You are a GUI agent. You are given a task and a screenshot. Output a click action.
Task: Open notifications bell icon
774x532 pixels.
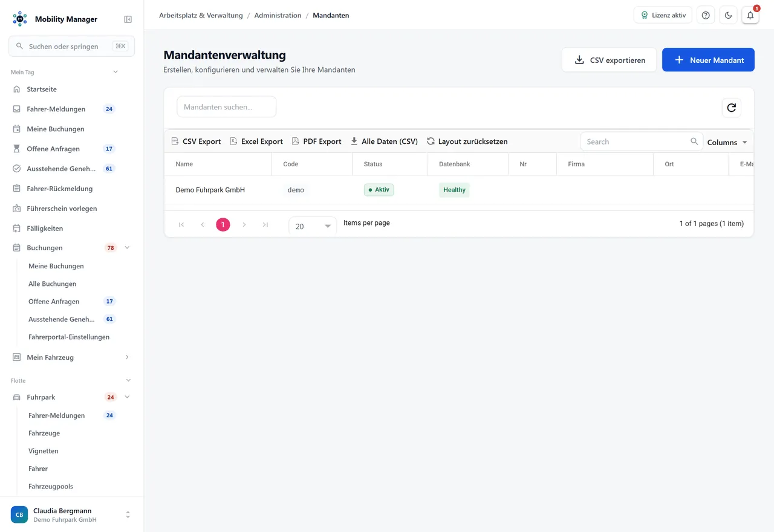[750, 15]
